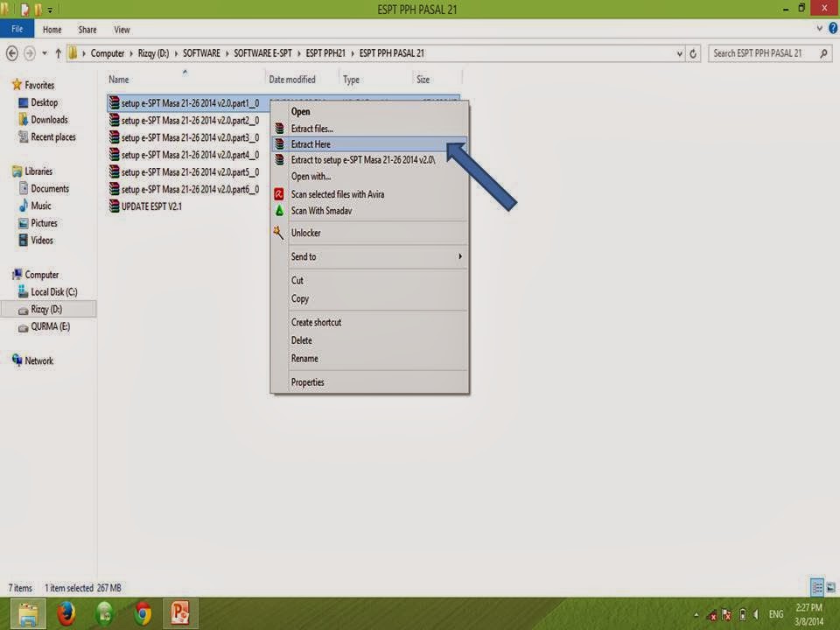Open the Home ribbon tab

(52, 30)
